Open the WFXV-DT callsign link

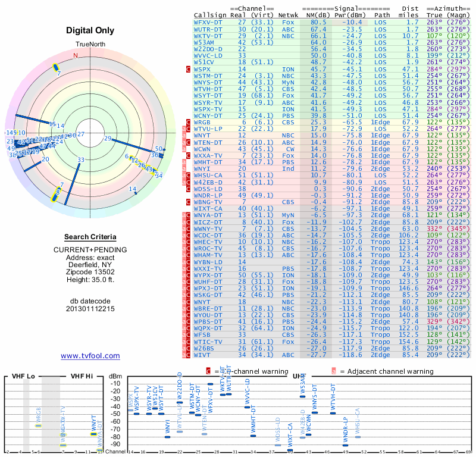pyautogui.click(x=208, y=22)
